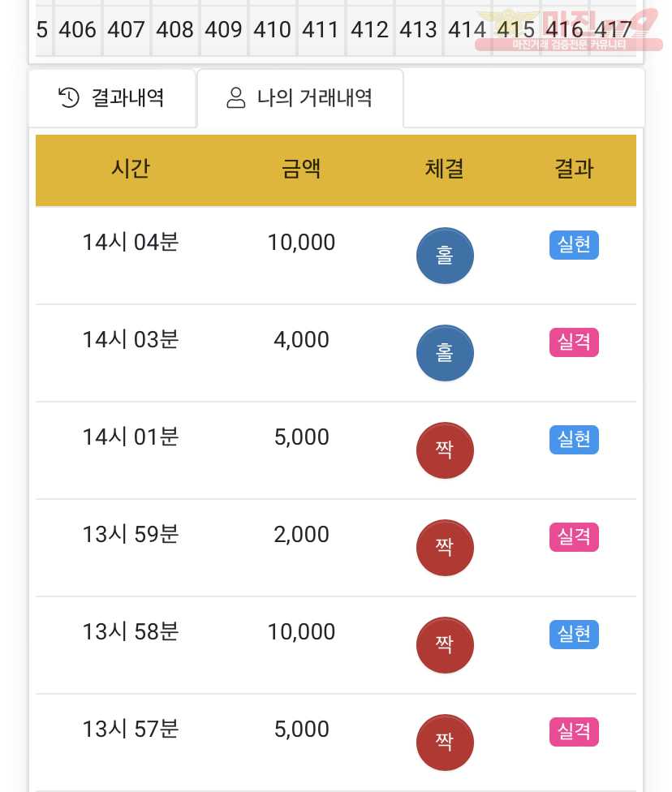Click the 실격 badge for 13시 59분
This screenshot has height=792, width=672.
pyautogui.click(x=574, y=537)
